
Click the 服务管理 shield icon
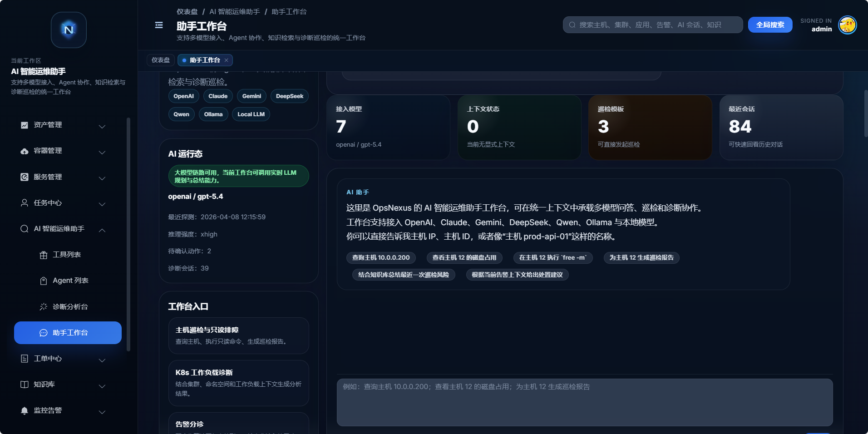coord(24,177)
